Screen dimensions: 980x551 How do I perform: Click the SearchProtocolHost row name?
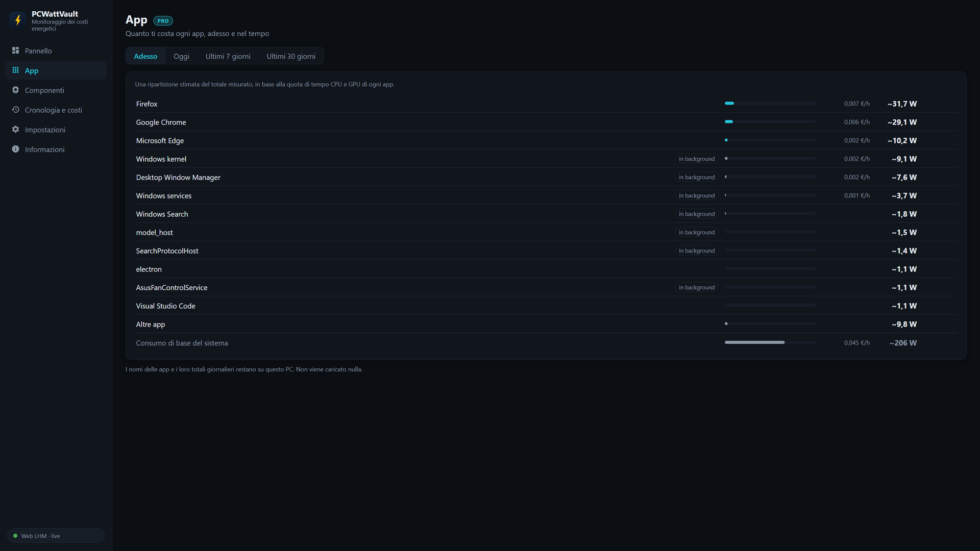click(x=167, y=251)
